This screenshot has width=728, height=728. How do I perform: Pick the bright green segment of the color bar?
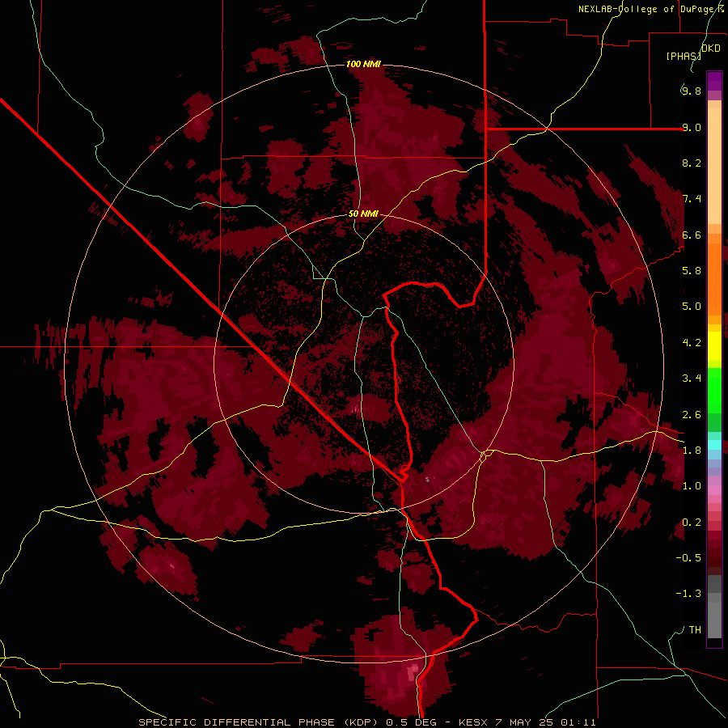pos(714,390)
